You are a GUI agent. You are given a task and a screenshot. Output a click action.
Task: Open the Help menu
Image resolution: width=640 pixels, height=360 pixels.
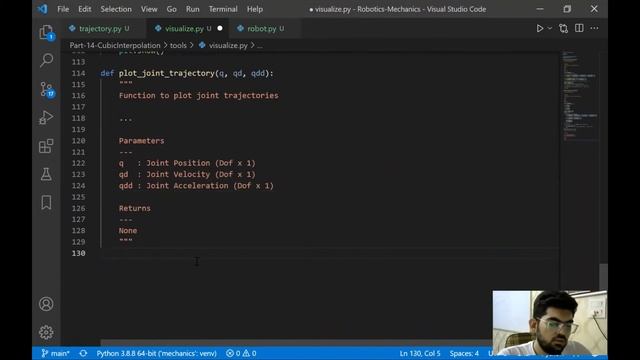click(255, 9)
